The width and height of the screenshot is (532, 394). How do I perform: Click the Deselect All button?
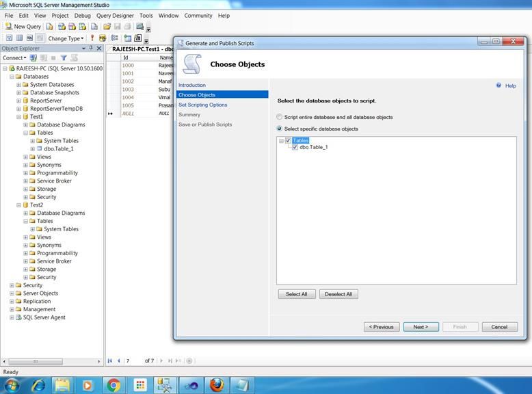pyautogui.click(x=338, y=294)
